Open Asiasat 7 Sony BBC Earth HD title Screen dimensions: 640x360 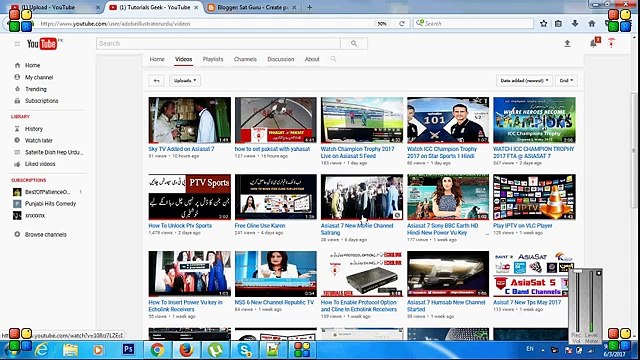(x=442, y=229)
